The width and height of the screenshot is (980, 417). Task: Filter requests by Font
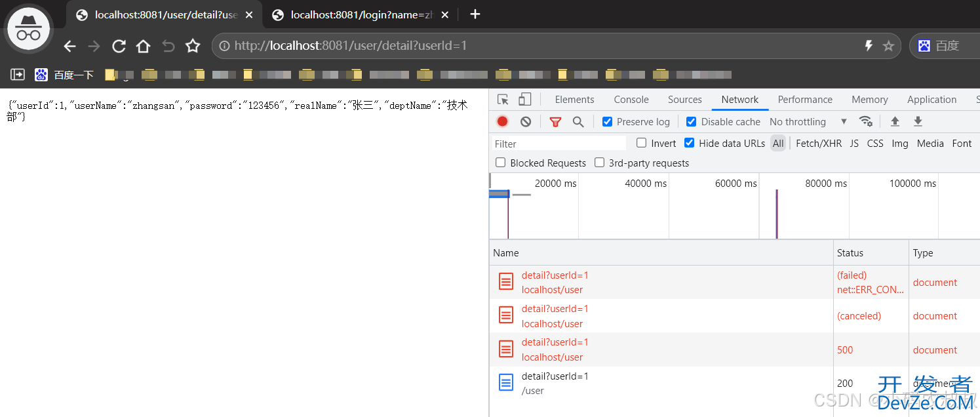coord(962,143)
